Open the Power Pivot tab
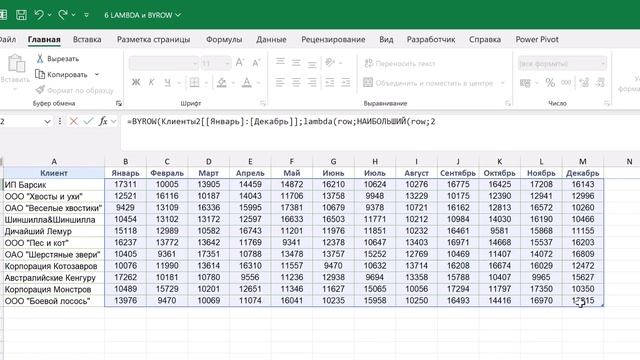 pos(537,40)
